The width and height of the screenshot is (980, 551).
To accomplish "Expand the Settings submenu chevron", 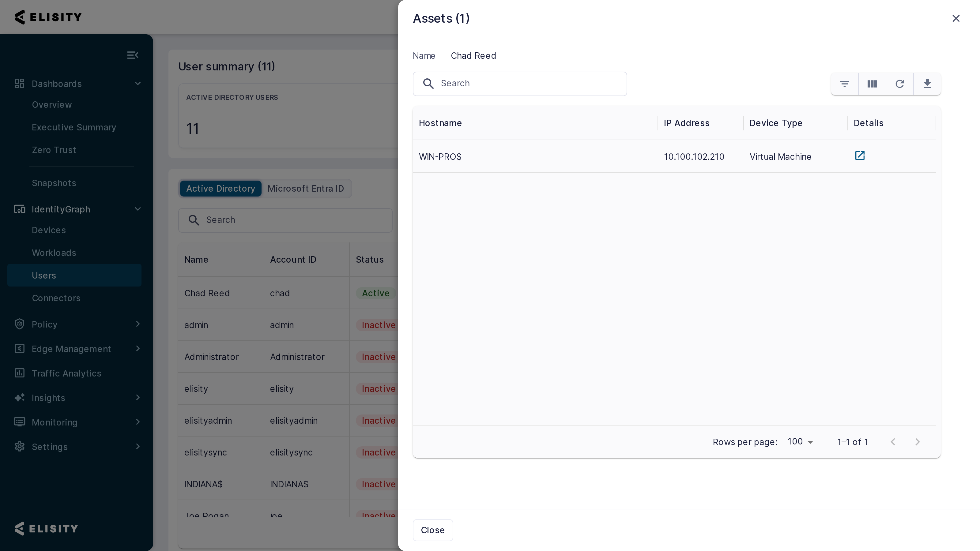I will pos(138,446).
